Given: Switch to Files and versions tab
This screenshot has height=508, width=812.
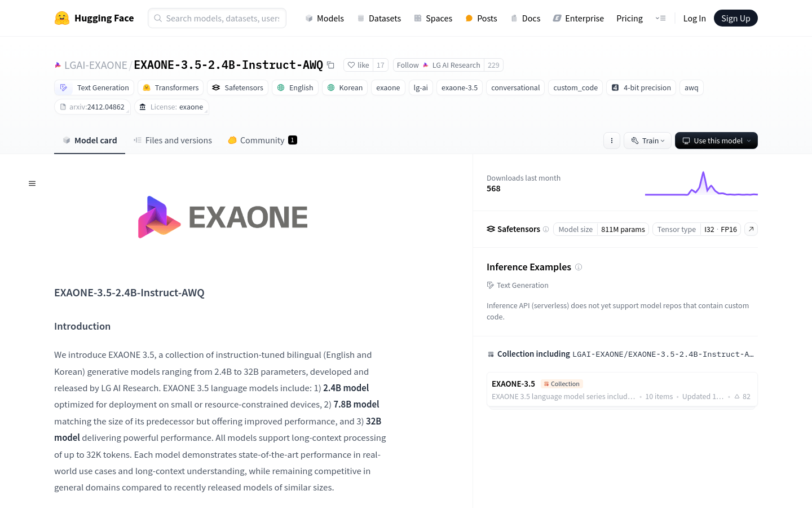Looking at the screenshot, I should click(x=173, y=141).
